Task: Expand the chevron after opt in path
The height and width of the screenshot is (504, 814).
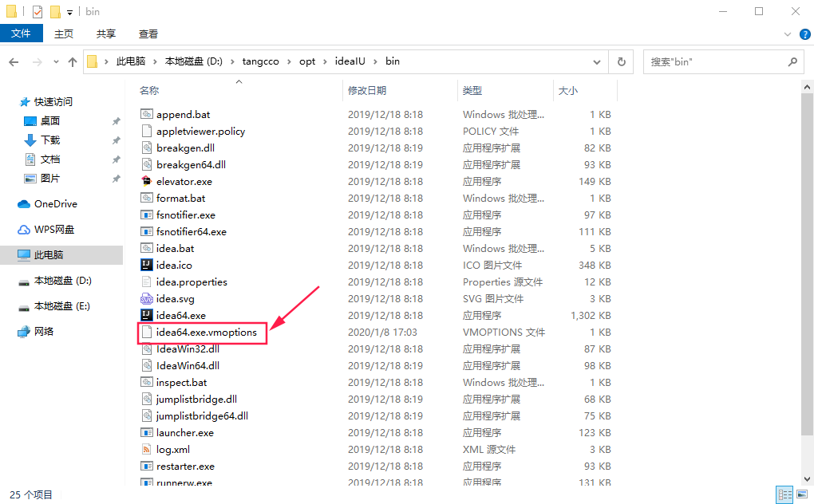Action: pyautogui.click(x=325, y=61)
